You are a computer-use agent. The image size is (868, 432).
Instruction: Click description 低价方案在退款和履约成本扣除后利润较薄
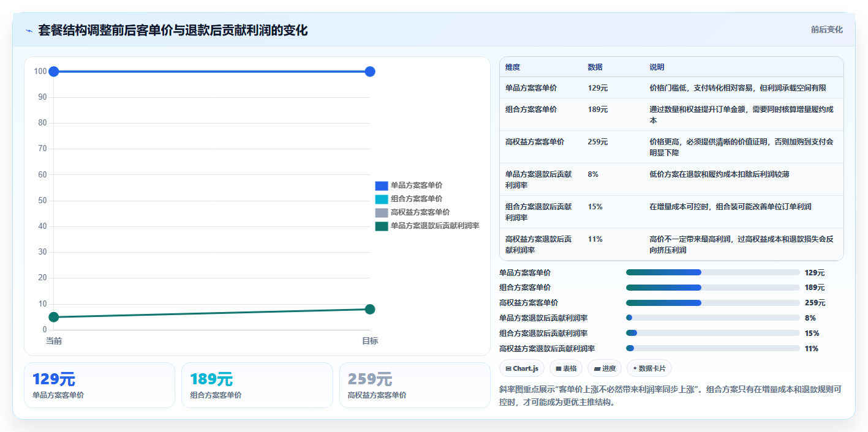[719, 174]
